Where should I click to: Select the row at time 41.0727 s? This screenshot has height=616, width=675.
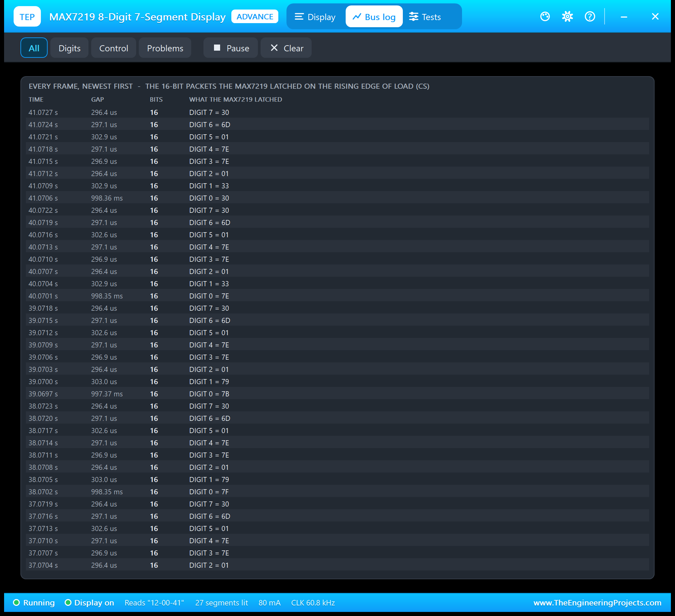pyautogui.click(x=337, y=112)
